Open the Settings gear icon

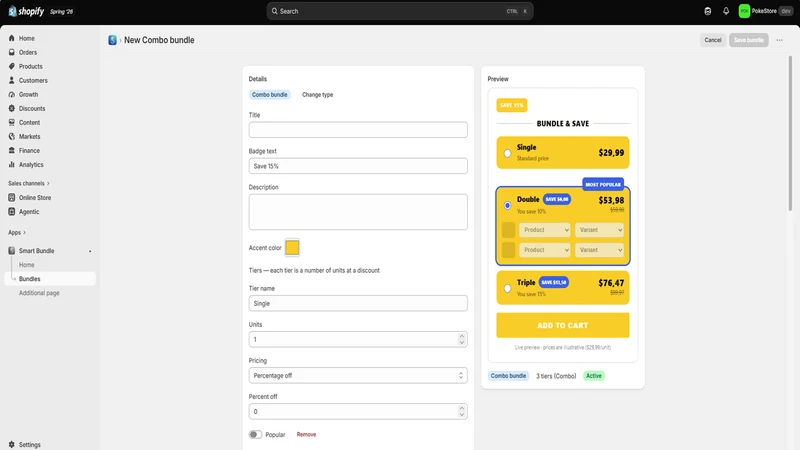click(12, 444)
